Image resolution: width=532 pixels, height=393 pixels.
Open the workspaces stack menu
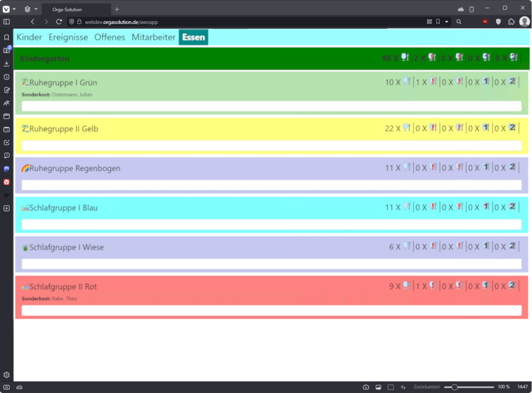pos(28,9)
